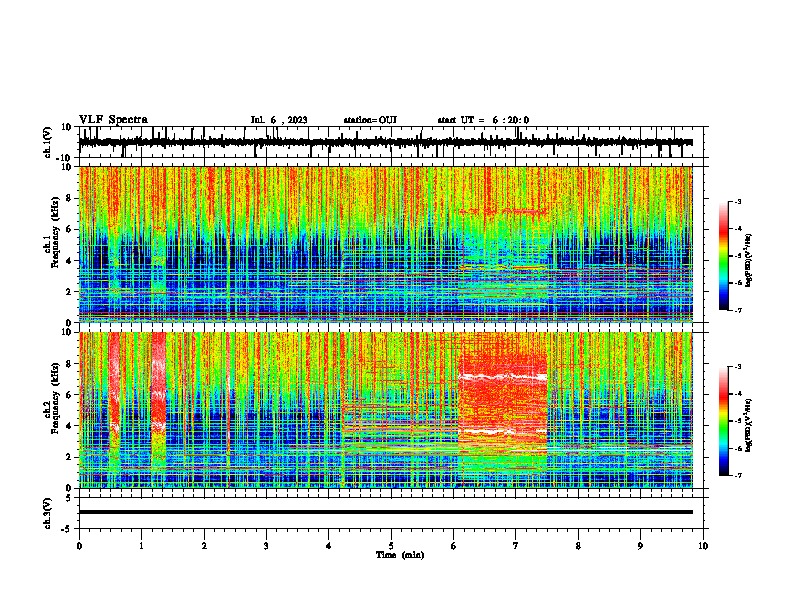792x612 pixels.
Task: Click the "7" tick label on the Time axis
Action: 516,546
